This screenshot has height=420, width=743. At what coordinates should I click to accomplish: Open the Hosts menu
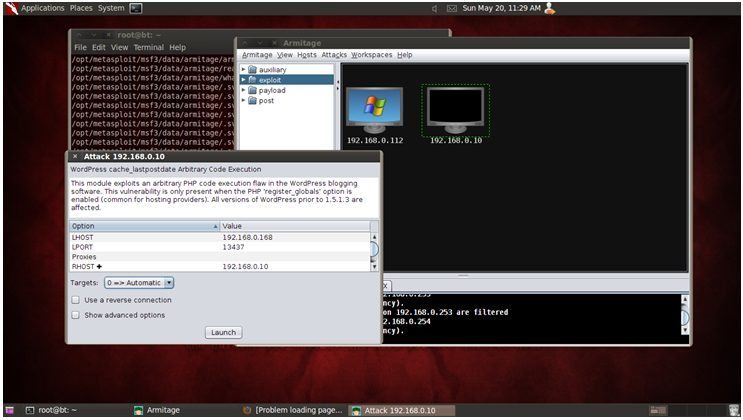pyautogui.click(x=307, y=55)
